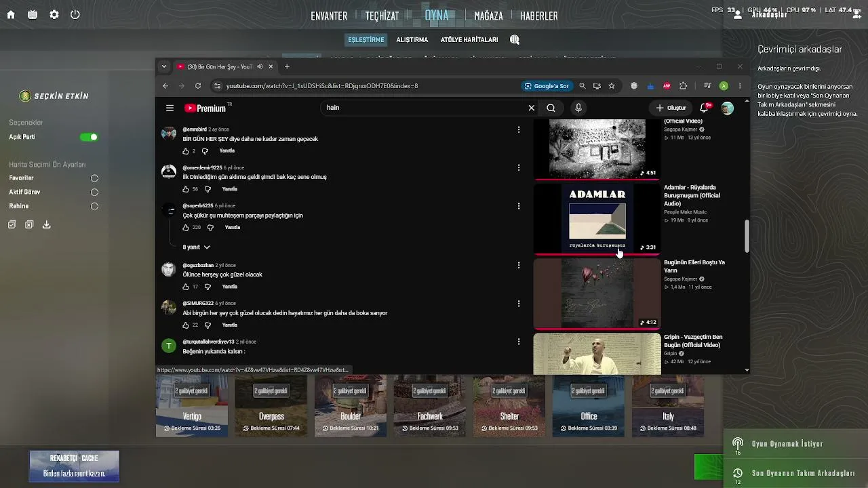Screen dimensions: 868x488
Task: Open the TEÇHİZAT menu
Action: coord(382,16)
